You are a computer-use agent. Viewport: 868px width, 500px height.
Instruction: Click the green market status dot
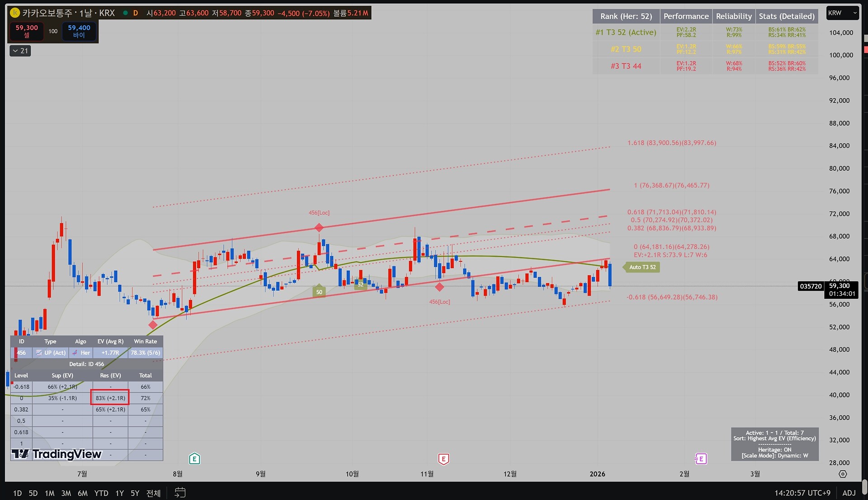pos(125,13)
